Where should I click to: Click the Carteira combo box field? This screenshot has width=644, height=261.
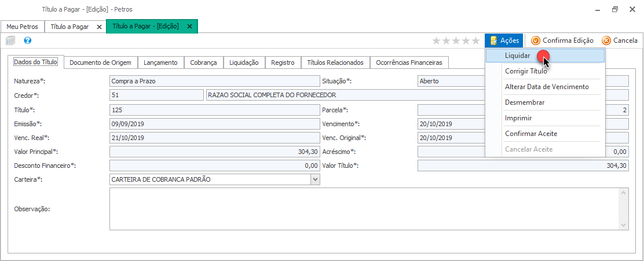click(x=215, y=179)
